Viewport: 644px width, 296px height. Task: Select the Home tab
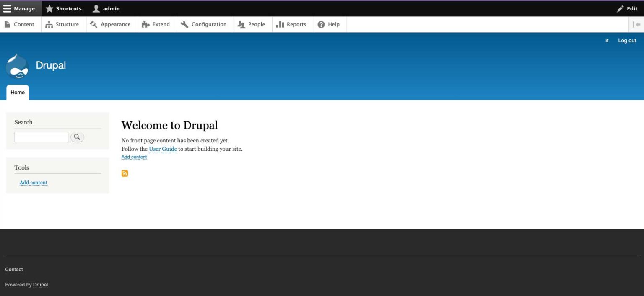click(18, 92)
